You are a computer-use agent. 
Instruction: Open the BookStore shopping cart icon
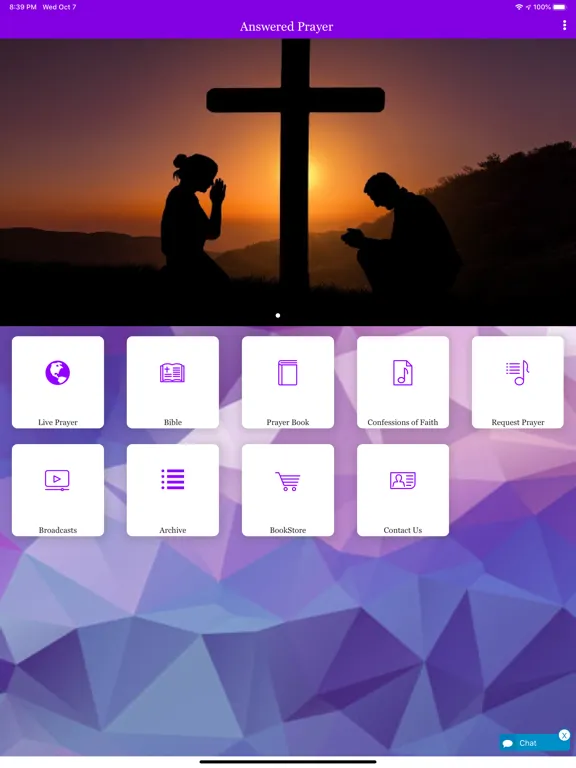click(x=288, y=481)
